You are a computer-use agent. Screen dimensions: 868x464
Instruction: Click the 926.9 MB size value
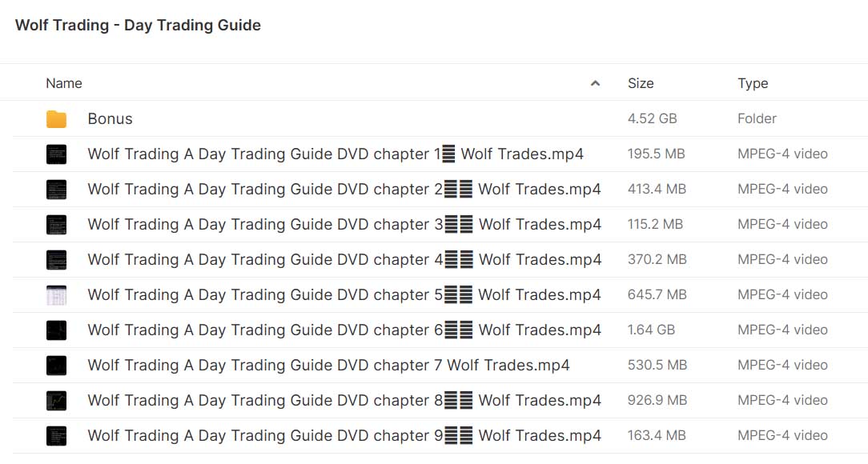pos(657,401)
